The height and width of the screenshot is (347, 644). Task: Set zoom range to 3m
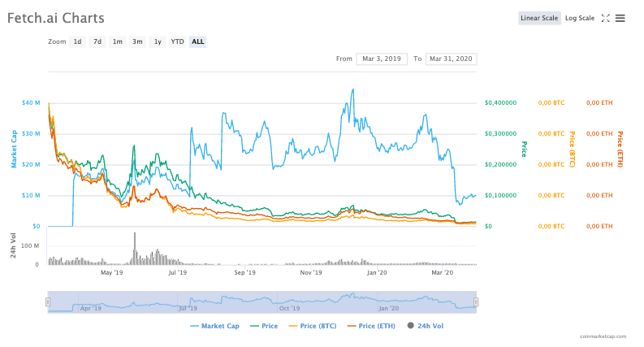point(137,41)
